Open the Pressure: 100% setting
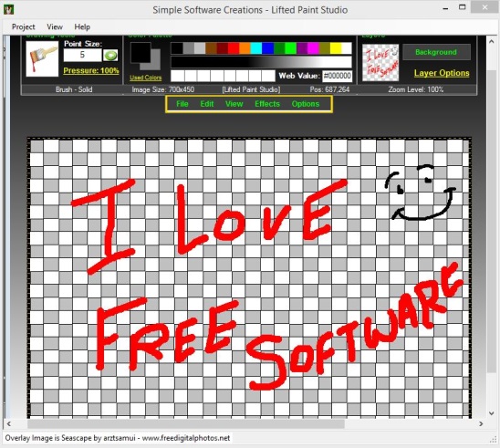The height and width of the screenshot is (448, 500). coord(91,70)
